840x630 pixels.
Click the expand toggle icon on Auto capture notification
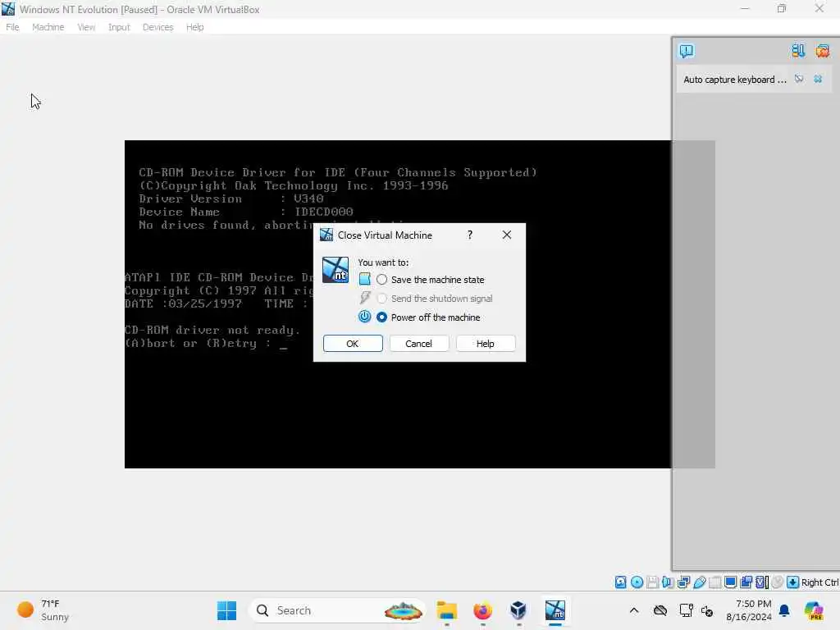point(799,80)
